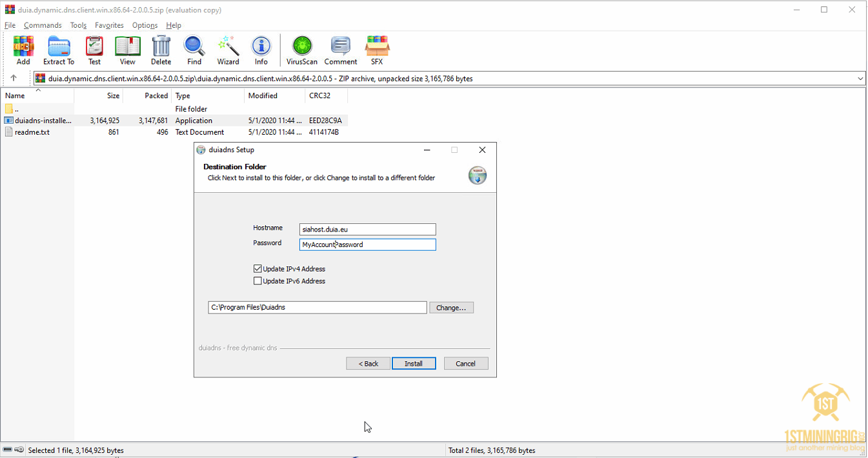Open the File menu
The width and height of the screenshot is (868, 458).
[x=10, y=25]
